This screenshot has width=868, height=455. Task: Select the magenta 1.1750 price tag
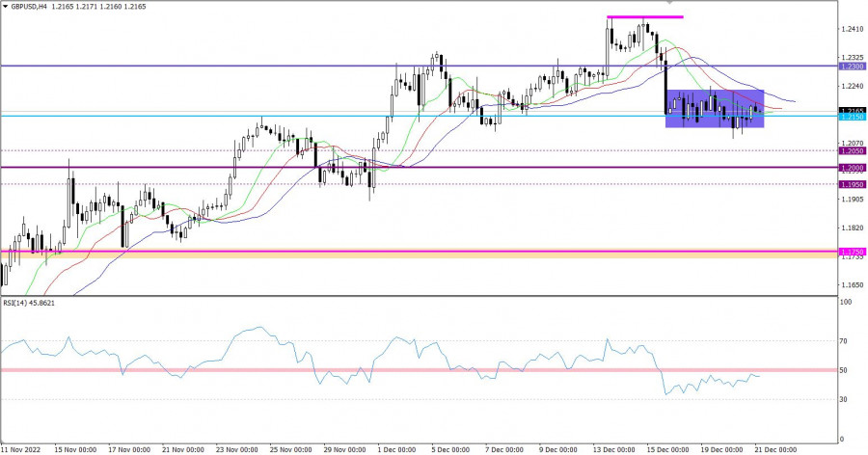852,252
